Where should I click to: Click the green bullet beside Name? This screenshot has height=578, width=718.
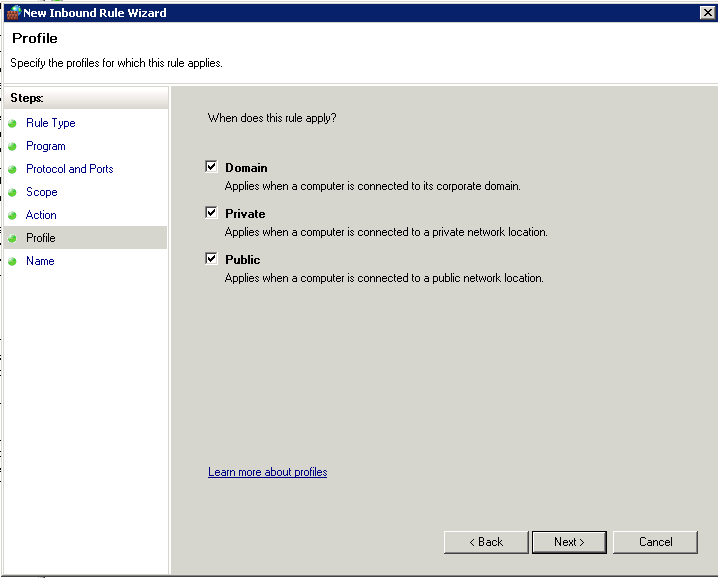pyautogui.click(x=12, y=261)
